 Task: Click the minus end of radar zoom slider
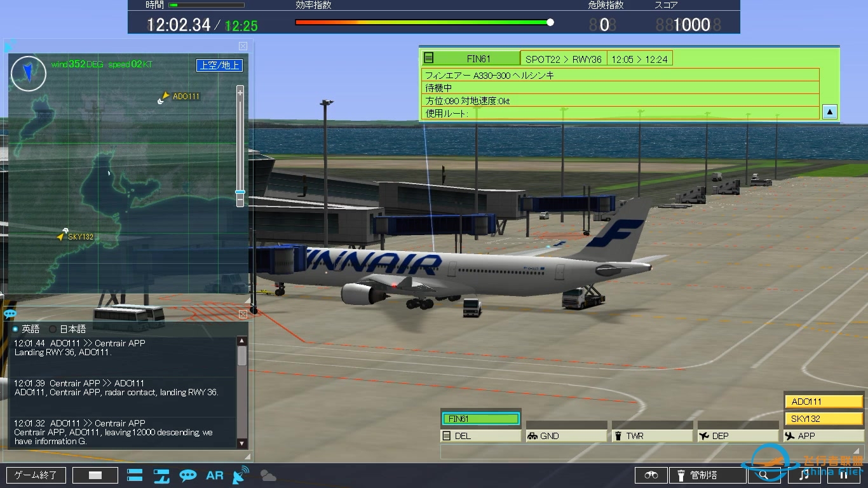tap(240, 201)
